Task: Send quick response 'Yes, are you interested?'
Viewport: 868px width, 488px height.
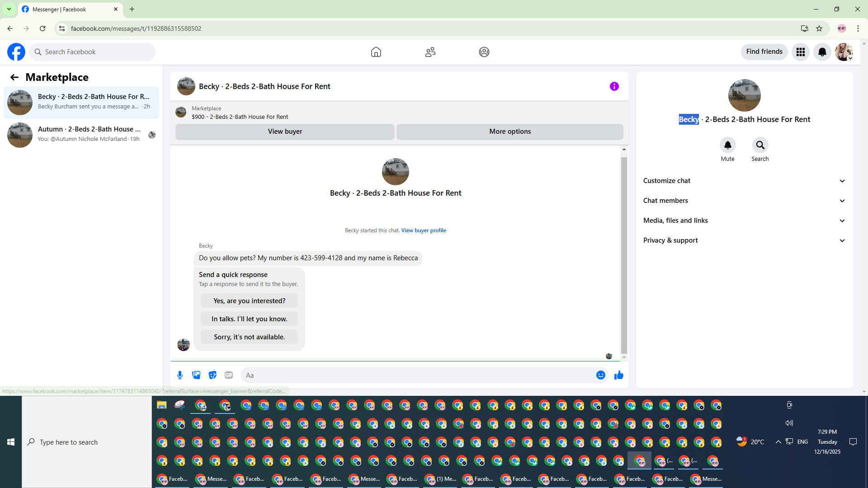Action: click(250, 301)
